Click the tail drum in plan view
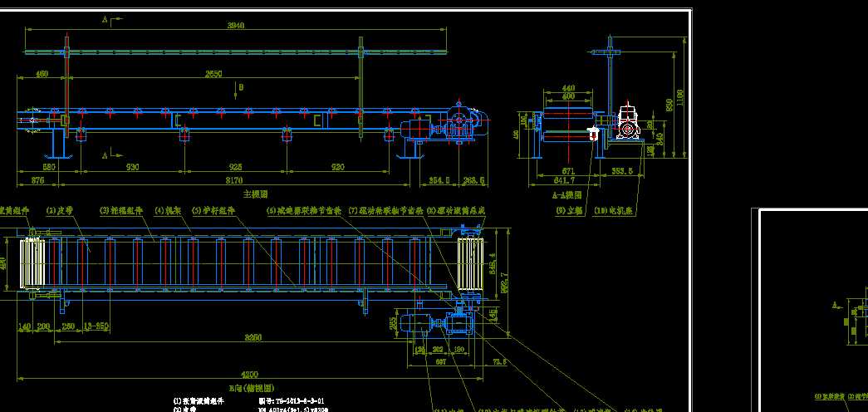868x412 pixels. 32,263
